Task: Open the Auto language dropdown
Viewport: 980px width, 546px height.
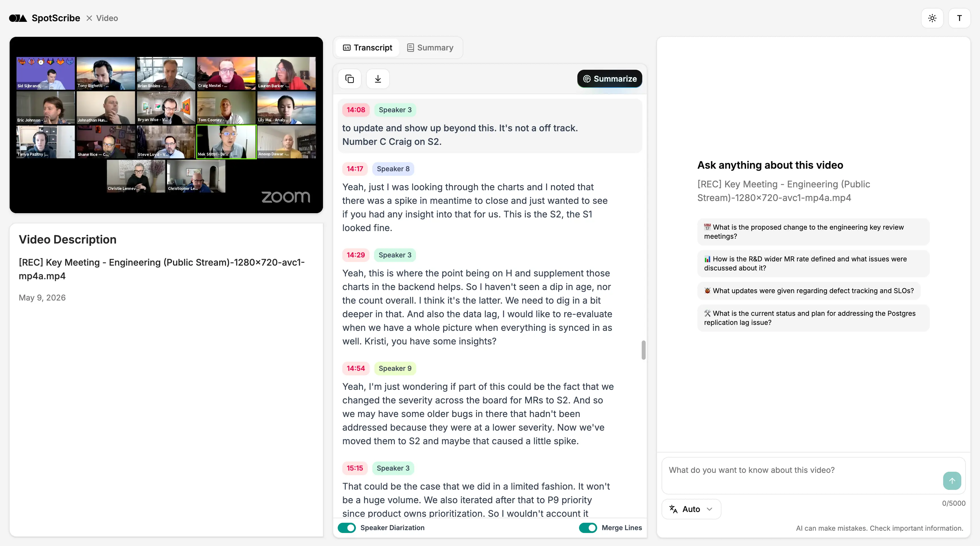Action: coord(691,509)
